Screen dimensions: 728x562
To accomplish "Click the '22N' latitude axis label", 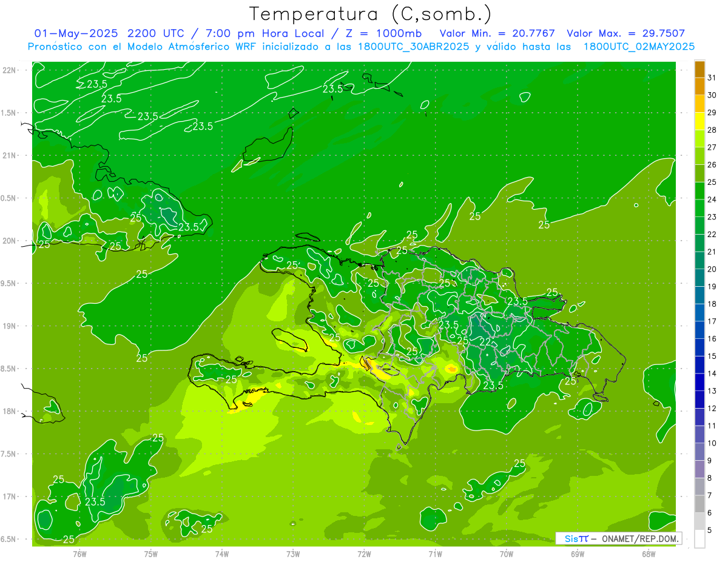I will click(10, 70).
